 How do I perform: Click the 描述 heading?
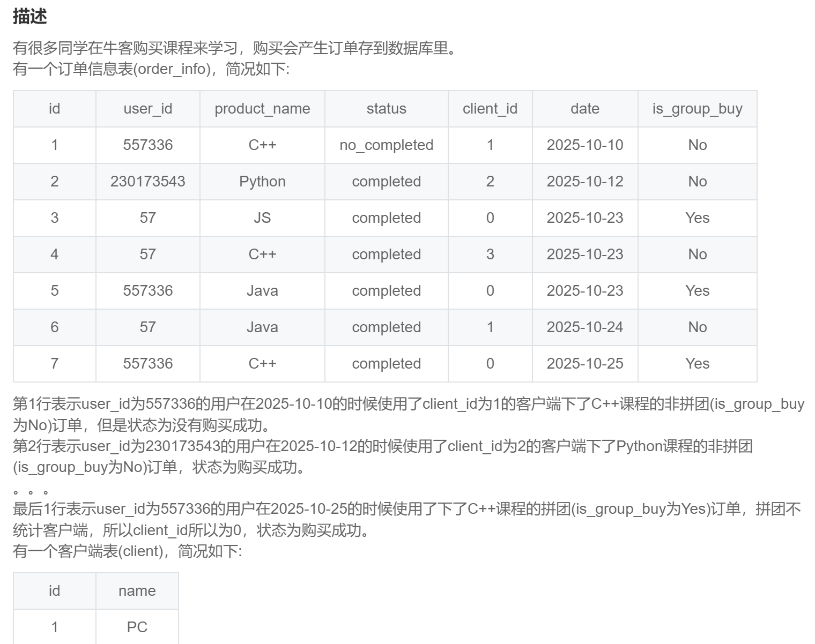click(x=30, y=17)
